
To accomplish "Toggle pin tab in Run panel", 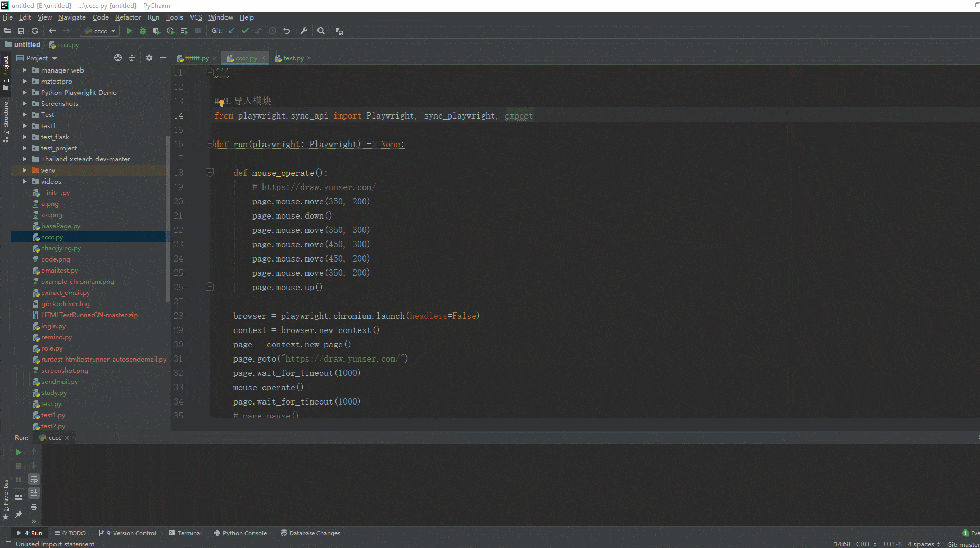I will tap(19, 514).
